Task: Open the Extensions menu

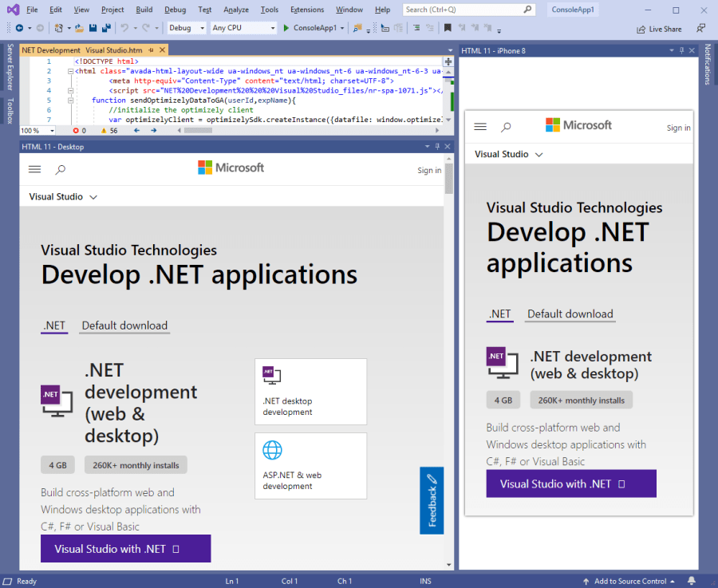Action: 307,10
